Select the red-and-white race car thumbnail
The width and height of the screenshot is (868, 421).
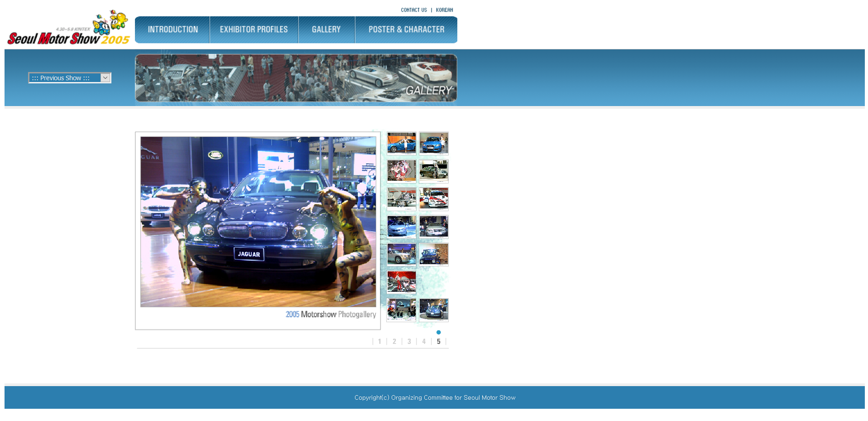434,199
